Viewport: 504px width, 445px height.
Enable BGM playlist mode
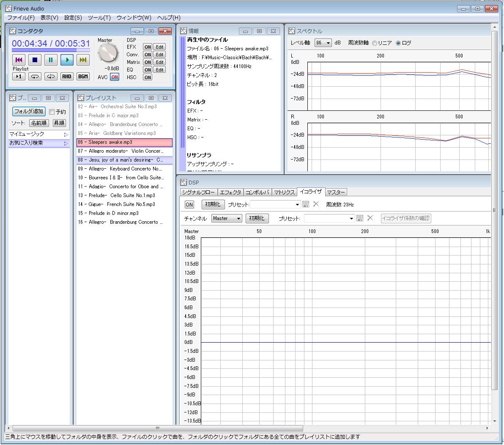click(83, 77)
